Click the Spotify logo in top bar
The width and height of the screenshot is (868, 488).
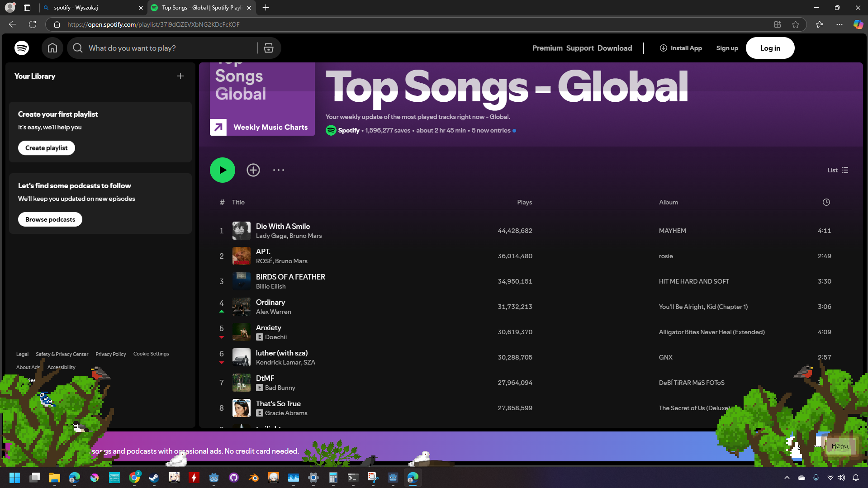pos(22,48)
